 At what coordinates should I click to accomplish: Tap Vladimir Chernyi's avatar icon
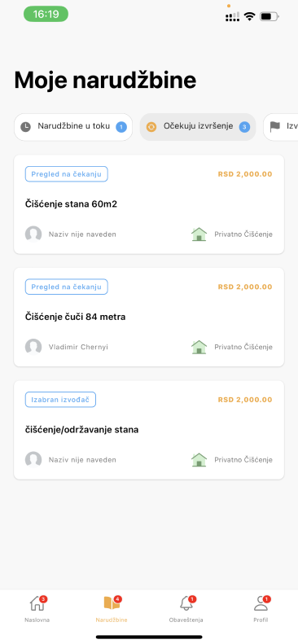[x=33, y=347]
